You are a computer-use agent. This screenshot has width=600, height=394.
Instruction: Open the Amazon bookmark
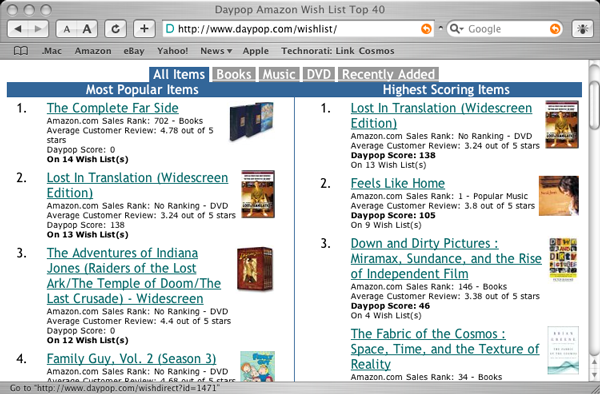click(x=93, y=51)
